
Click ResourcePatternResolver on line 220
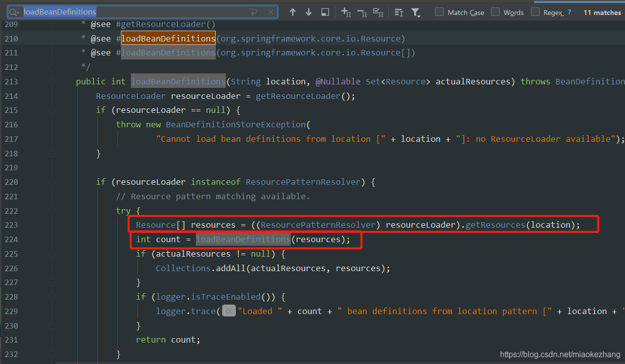pos(303,182)
